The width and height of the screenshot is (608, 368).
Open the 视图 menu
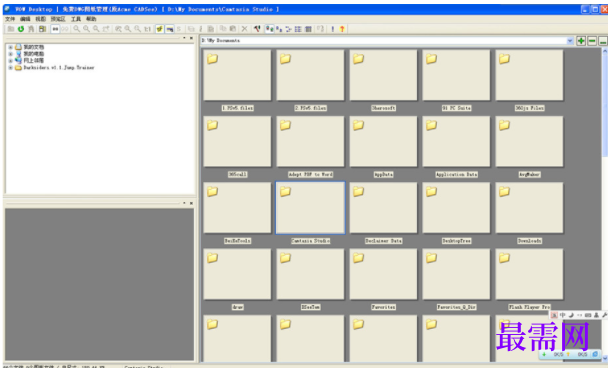point(40,19)
